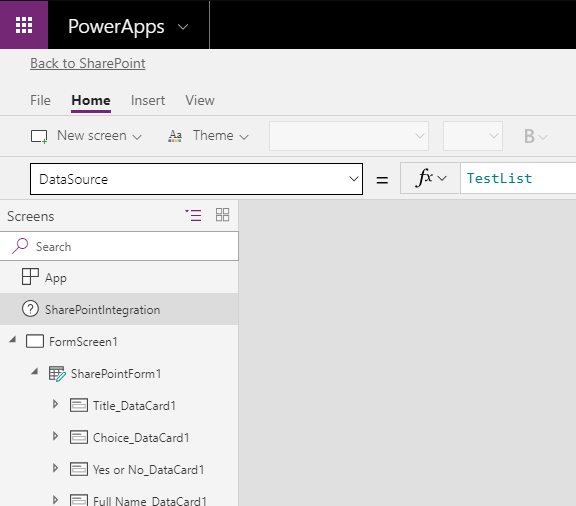Select Yes or No_DataCard1 in the tree
The width and height of the screenshot is (576, 506).
[x=119, y=469]
